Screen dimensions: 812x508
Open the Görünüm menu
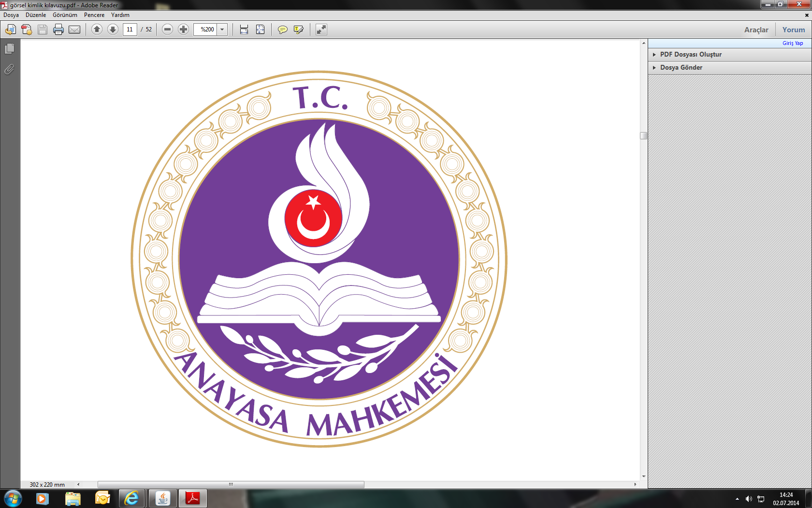(65, 15)
